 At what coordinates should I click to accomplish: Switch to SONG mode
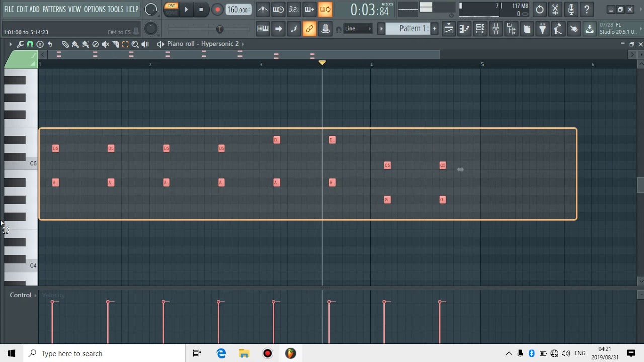point(171,13)
